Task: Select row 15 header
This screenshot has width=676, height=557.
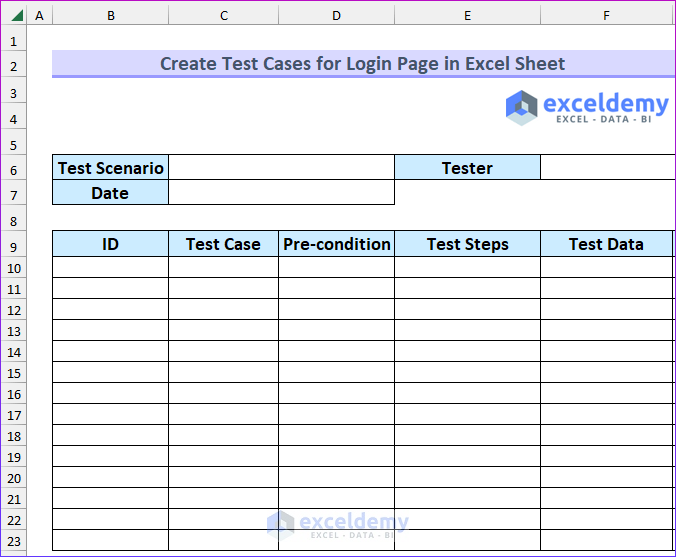Action: pos(14,372)
